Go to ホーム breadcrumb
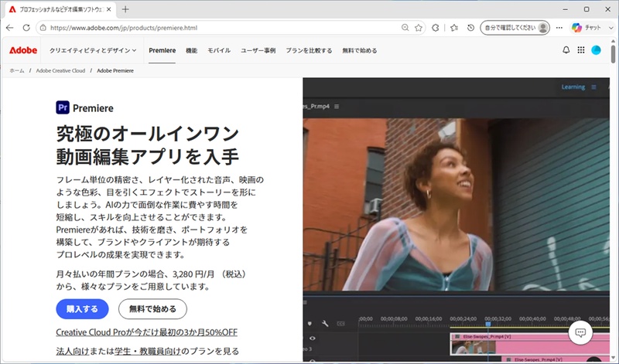Image resolution: width=619 pixels, height=364 pixels. 17,70
